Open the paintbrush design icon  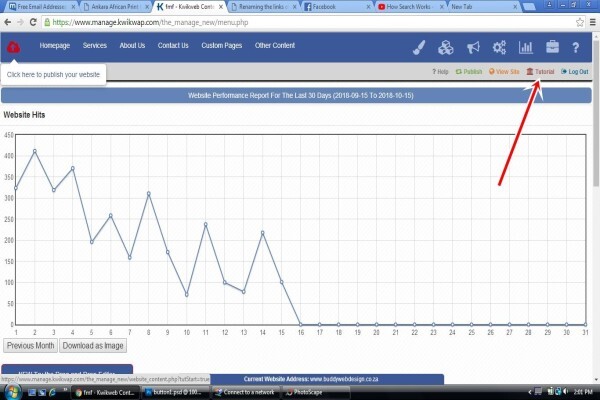click(x=419, y=47)
